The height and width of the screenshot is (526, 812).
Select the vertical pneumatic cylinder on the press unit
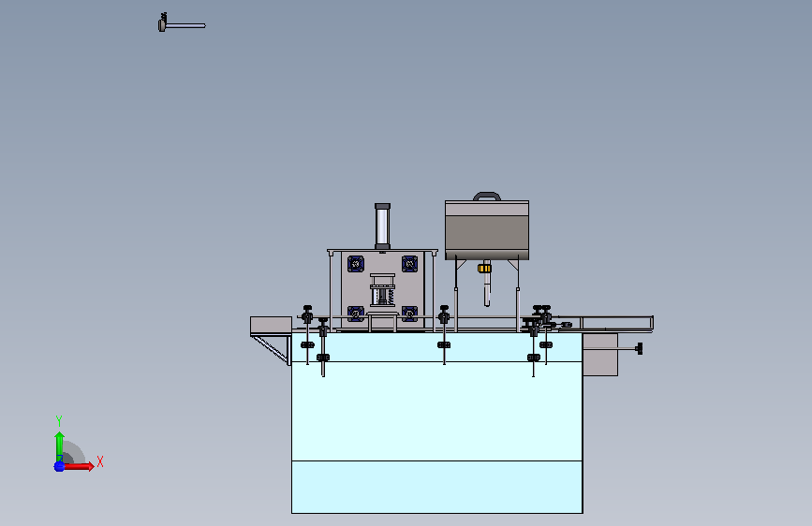(382, 226)
